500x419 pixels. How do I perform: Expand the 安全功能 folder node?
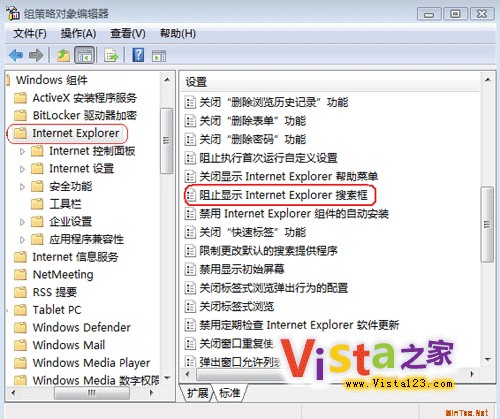coord(22,187)
